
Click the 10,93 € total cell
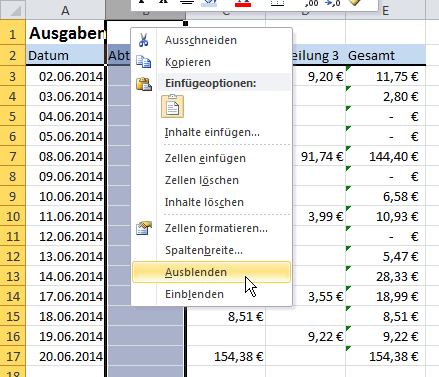coord(386,216)
